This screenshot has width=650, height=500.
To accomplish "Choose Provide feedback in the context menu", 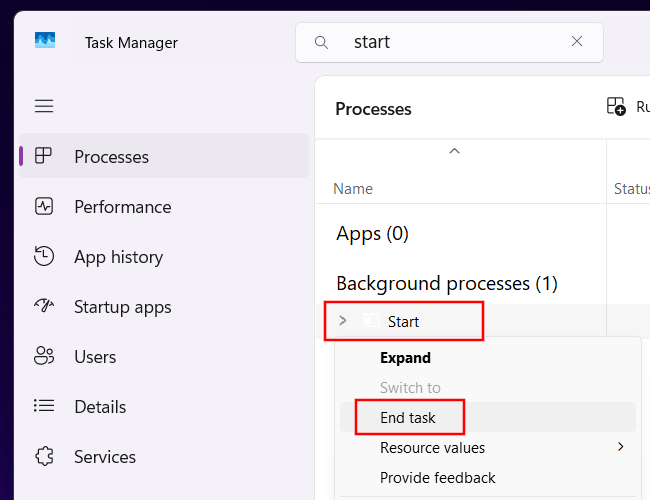I will (488, 478).
